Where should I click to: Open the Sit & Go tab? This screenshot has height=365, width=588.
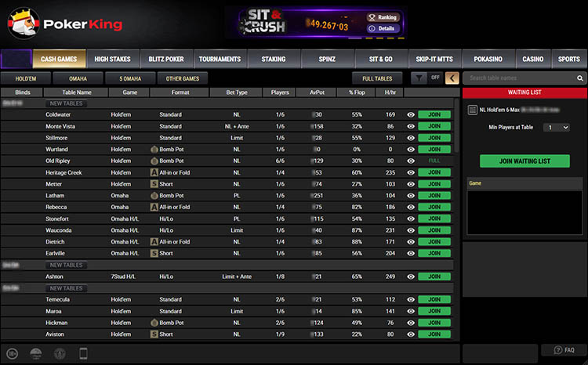point(380,59)
